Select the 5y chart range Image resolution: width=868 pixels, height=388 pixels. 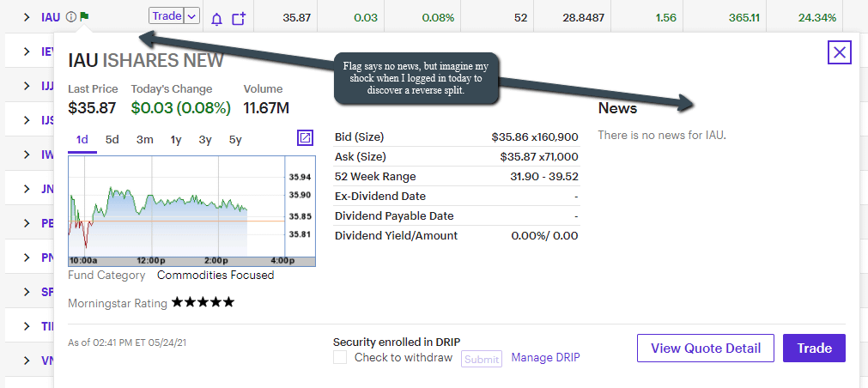[234, 139]
